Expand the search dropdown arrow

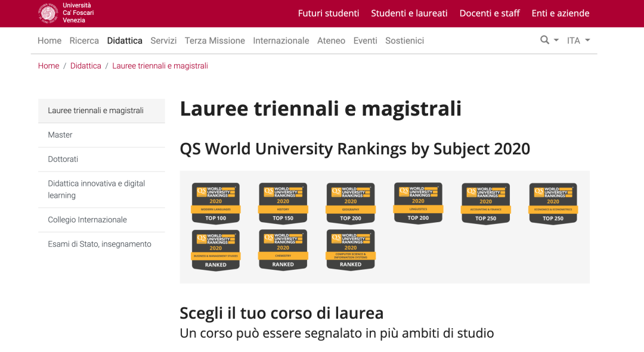click(556, 41)
